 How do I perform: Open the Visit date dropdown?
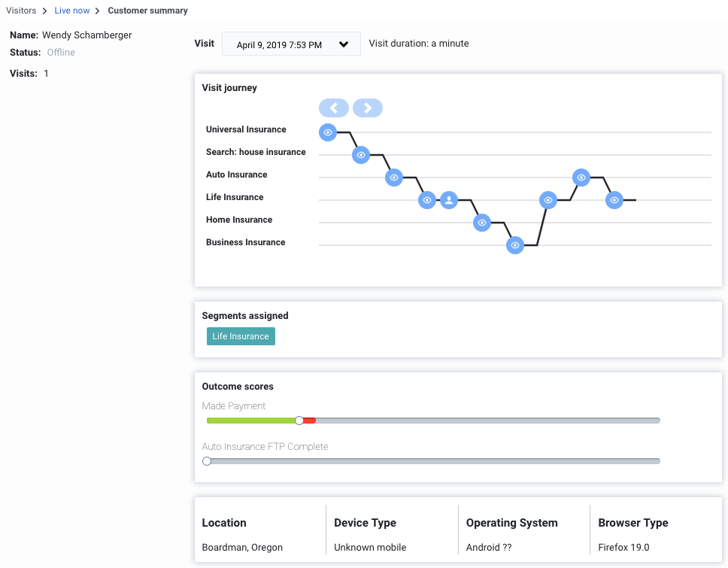[x=291, y=44]
